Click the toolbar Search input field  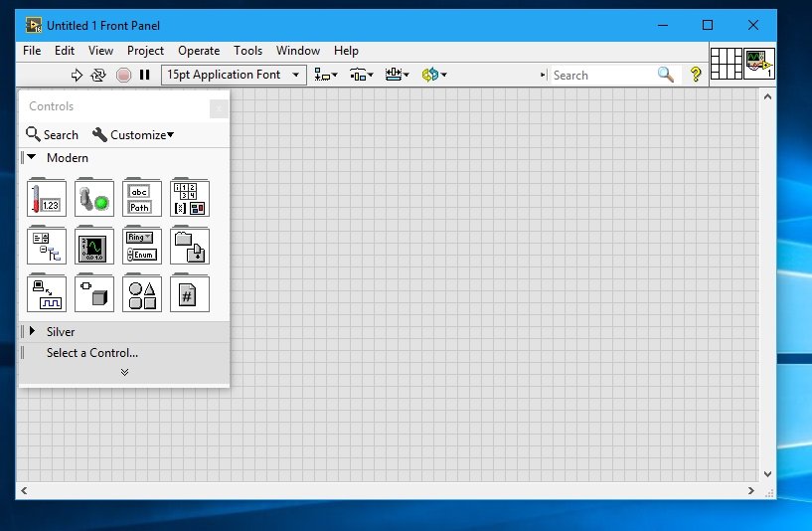tap(601, 75)
